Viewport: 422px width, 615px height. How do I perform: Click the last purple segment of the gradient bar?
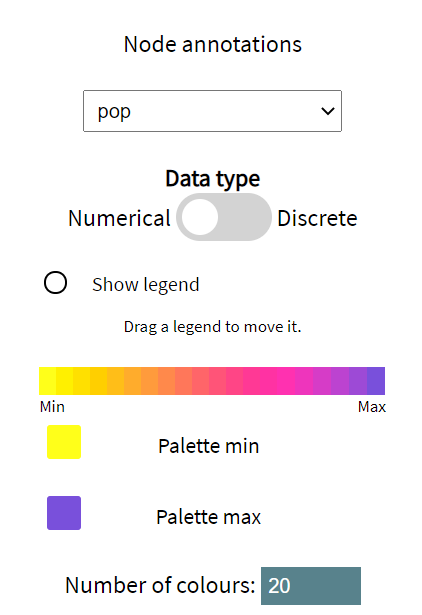click(376, 381)
